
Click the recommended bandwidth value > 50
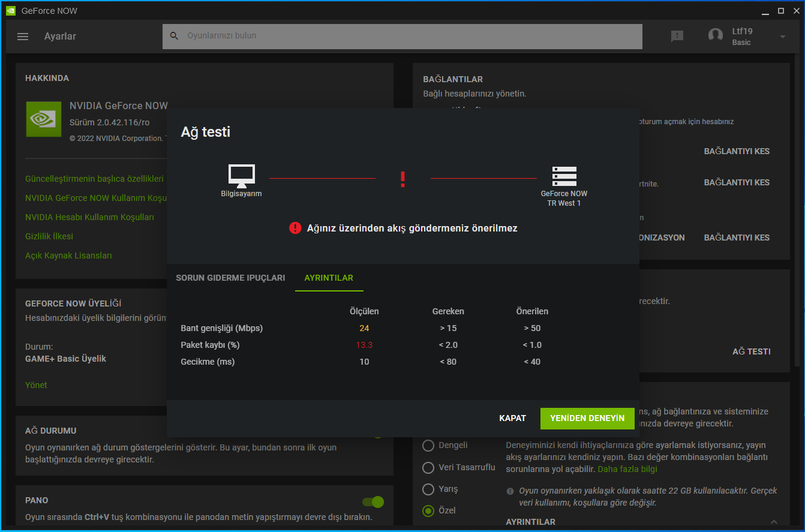(x=532, y=328)
